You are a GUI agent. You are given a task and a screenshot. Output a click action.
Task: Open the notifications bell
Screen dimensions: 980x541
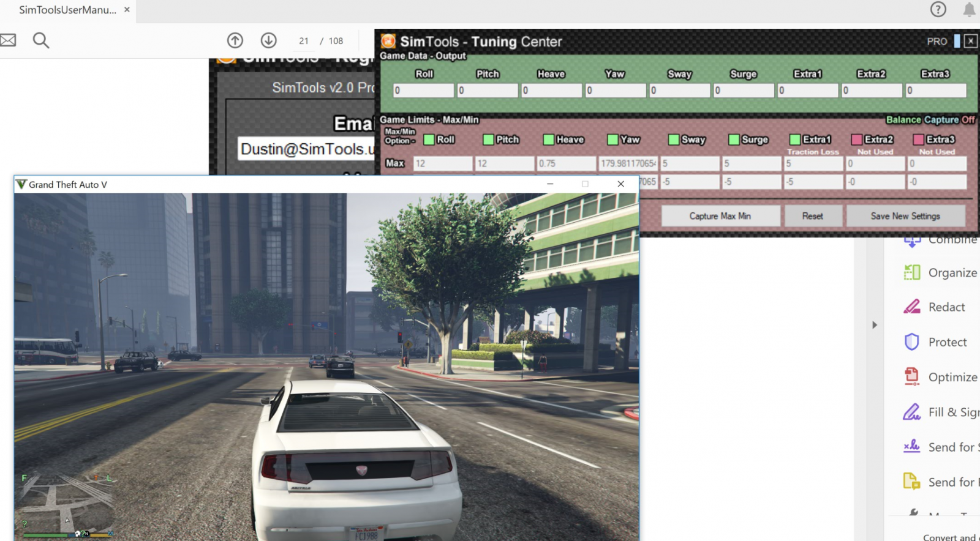tap(969, 9)
